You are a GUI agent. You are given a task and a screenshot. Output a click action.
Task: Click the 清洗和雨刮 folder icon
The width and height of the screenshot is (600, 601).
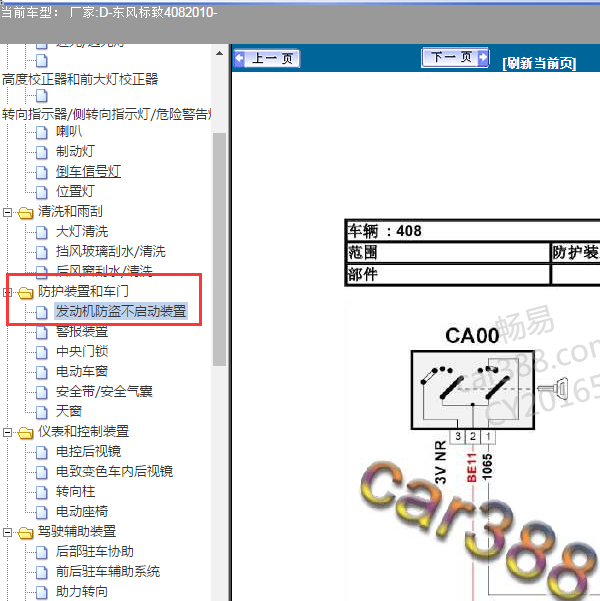point(26,212)
